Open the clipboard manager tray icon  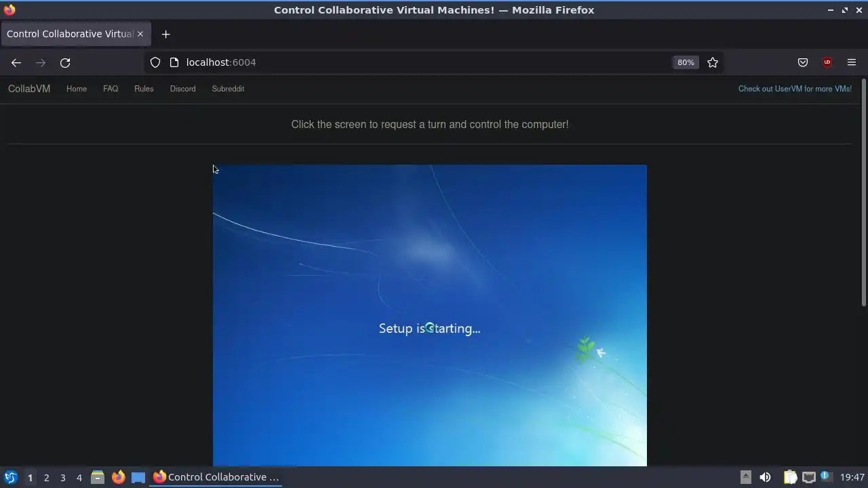791,477
